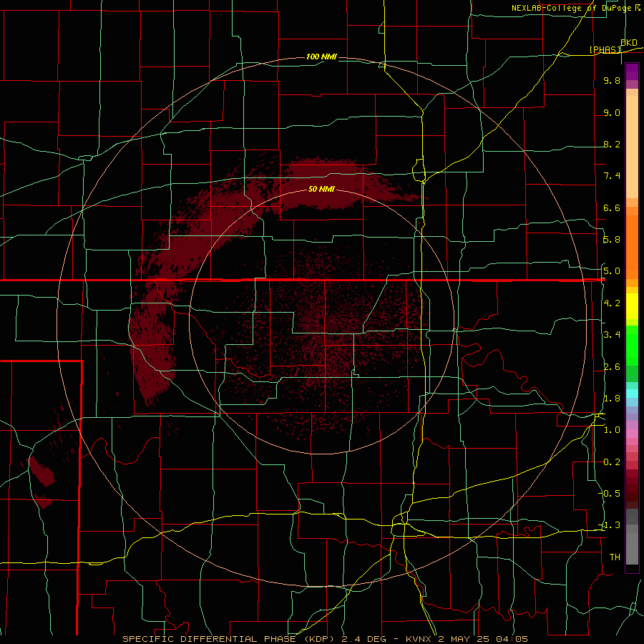
Task: Click the purple segment of the color bar
Action: (632, 72)
